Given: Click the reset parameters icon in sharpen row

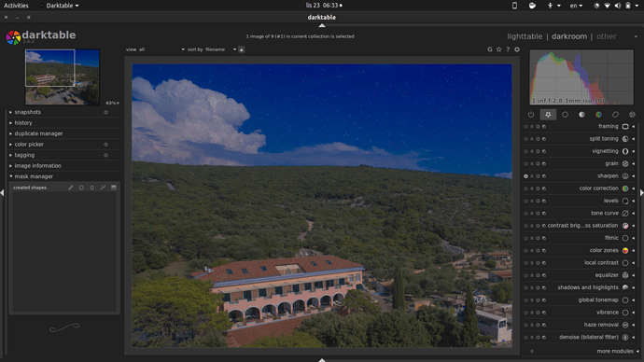Looking at the screenshot, I should [538, 176].
